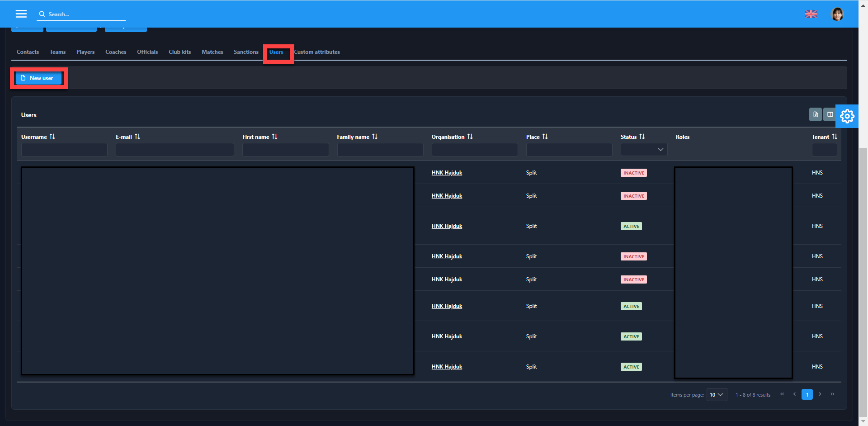Switch to the Custom attributes tab
The width and height of the screenshot is (868, 426).
click(317, 52)
